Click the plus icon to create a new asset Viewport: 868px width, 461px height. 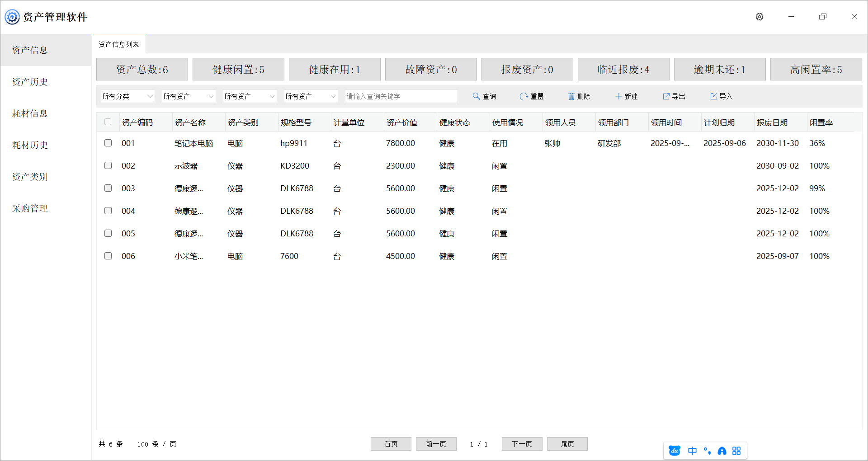618,96
